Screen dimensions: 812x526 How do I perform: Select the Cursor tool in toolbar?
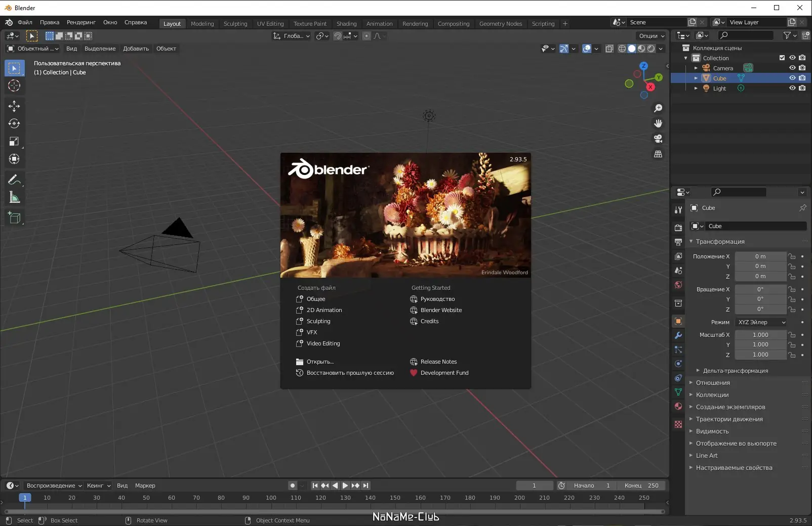(x=14, y=85)
